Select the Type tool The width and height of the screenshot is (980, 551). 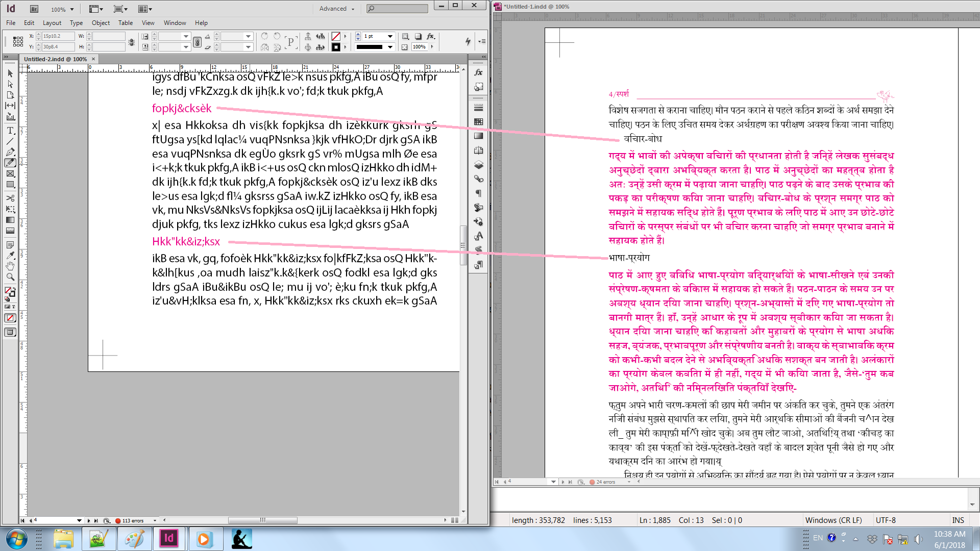[10, 131]
